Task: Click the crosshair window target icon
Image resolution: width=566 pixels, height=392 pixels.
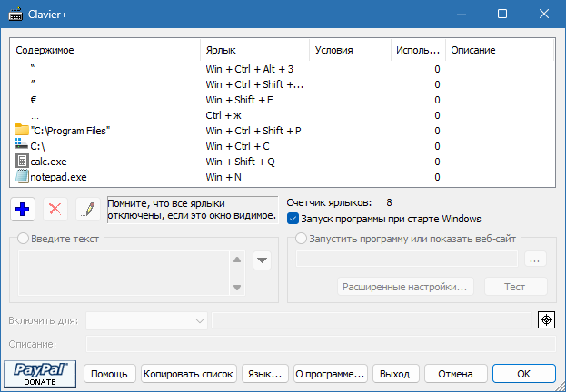Action: 546,320
